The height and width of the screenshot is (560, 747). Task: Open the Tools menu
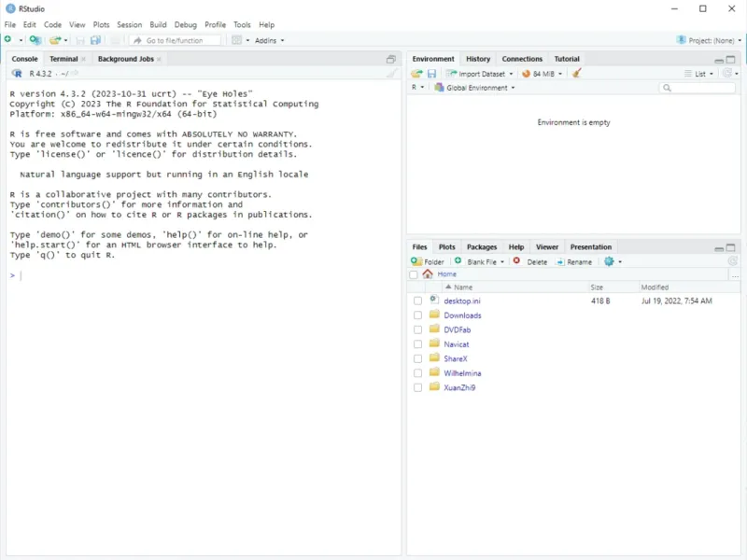coord(242,25)
